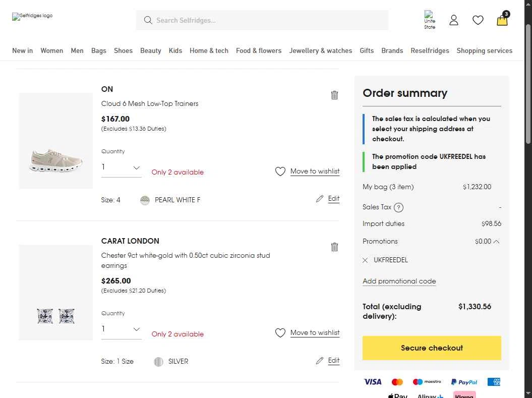Image resolution: width=532 pixels, height=398 pixels.
Task: Click pencil icon for Carat London earrings
Action: coord(320,361)
